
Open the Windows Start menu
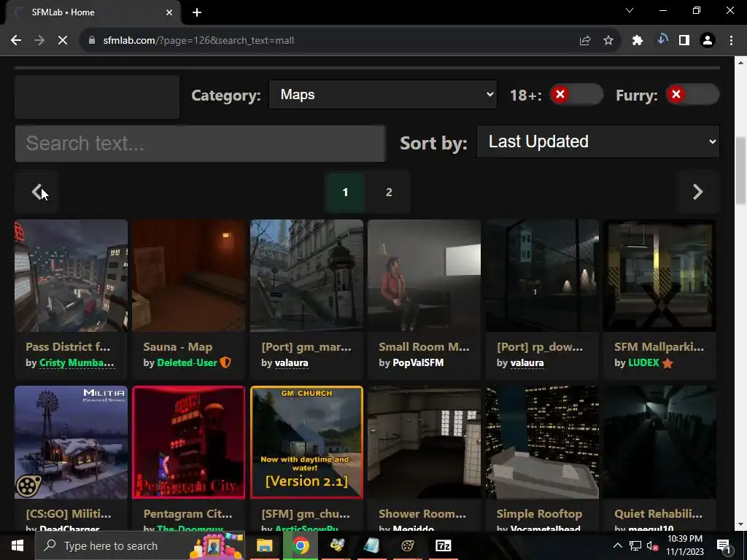[x=18, y=545]
